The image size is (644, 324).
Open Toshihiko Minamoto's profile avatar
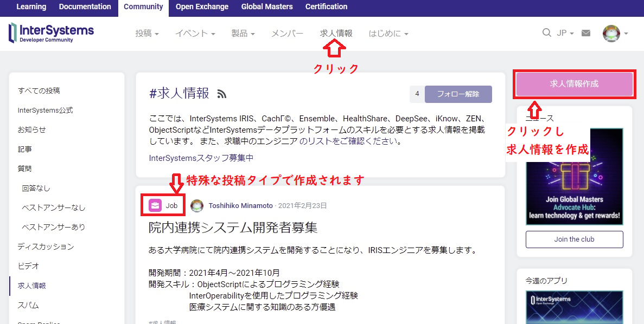click(197, 205)
